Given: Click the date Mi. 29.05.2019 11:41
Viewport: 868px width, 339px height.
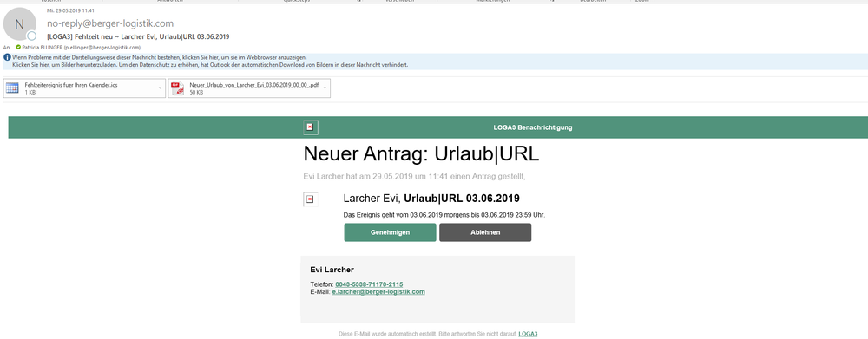Looking at the screenshot, I should (70, 10).
